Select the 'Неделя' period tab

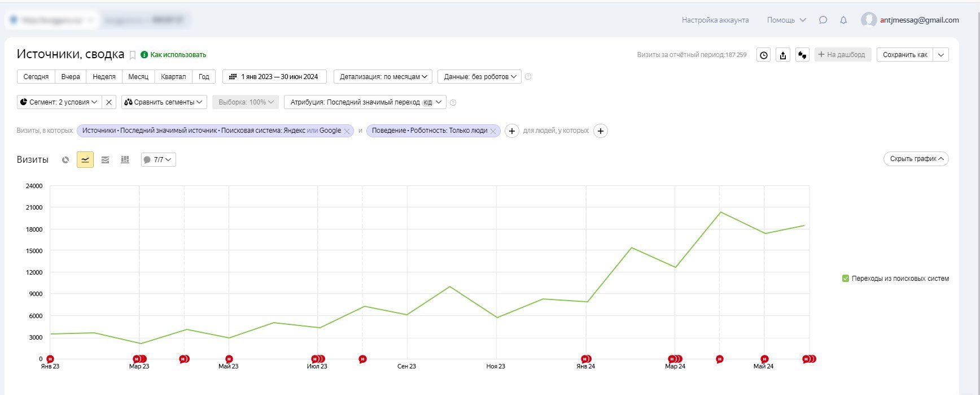click(x=104, y=77)
